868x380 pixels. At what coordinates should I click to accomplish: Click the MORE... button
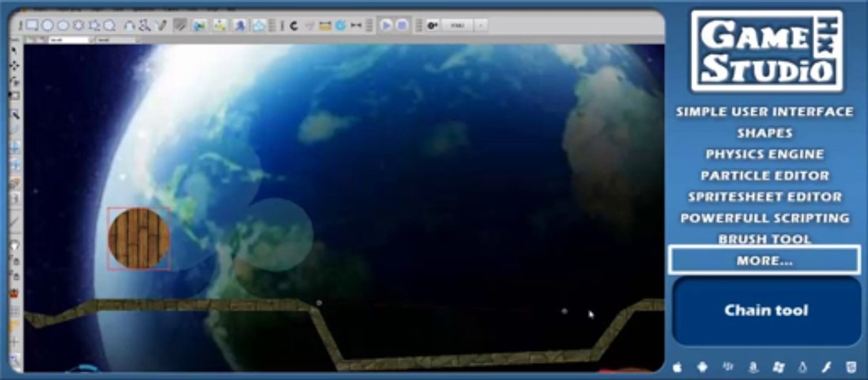764,260
